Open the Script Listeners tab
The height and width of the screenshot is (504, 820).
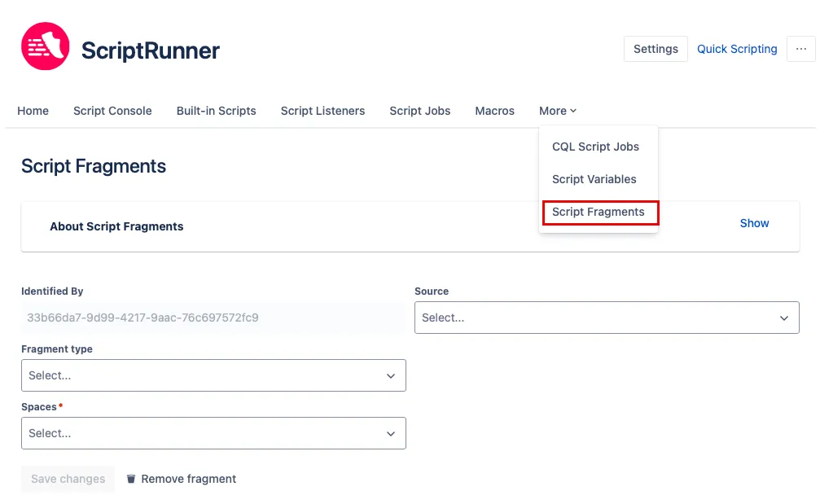coord(322,111)
